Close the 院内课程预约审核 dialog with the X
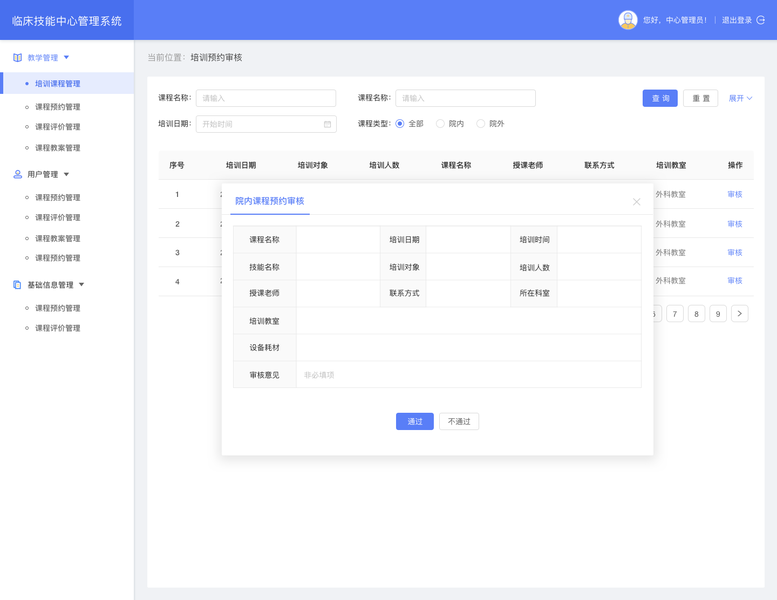 click(x=637, y=202)
